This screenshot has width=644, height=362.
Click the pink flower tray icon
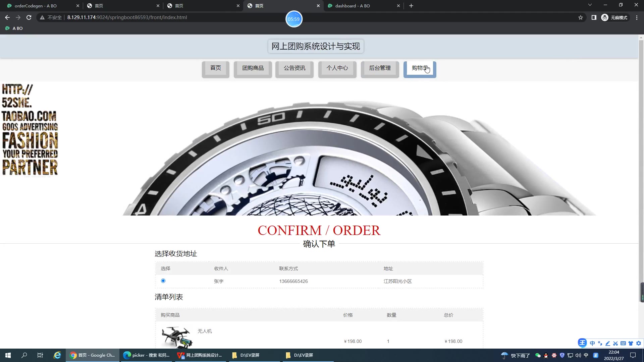tap(554, 355)
